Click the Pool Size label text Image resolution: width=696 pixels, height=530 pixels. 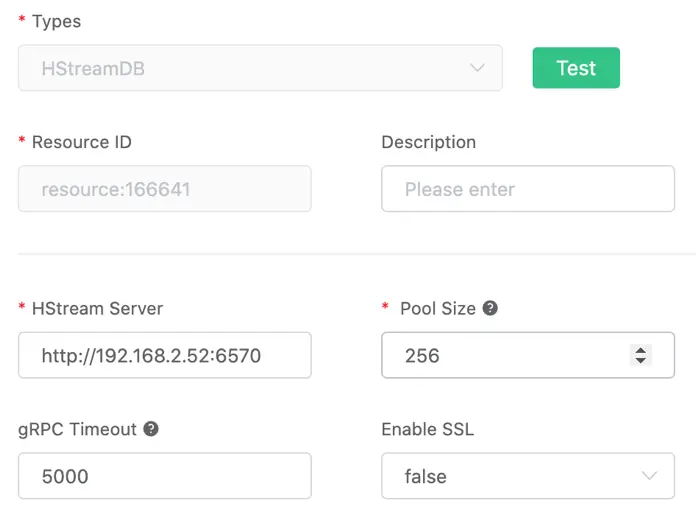coord(438,309)
